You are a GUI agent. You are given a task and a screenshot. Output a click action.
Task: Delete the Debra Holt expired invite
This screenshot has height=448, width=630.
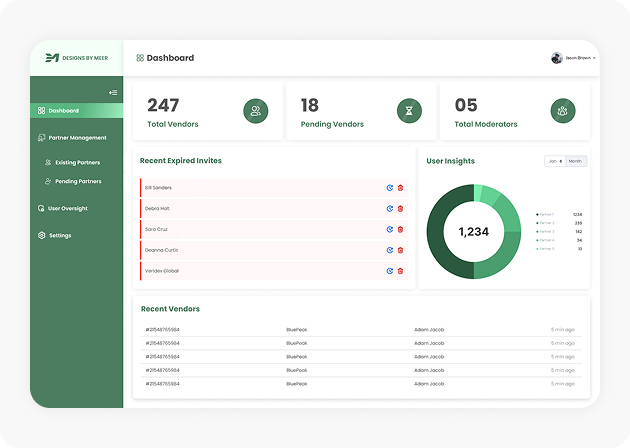(x=400, y=209)
